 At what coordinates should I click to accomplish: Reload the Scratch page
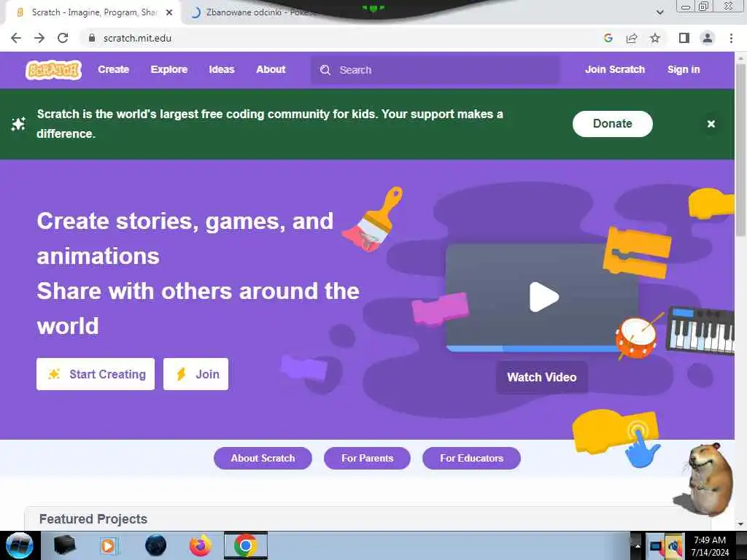click(63, 38)
